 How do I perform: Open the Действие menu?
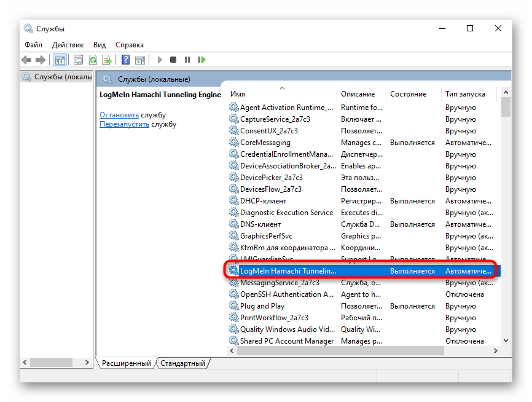tap(68, 45)
